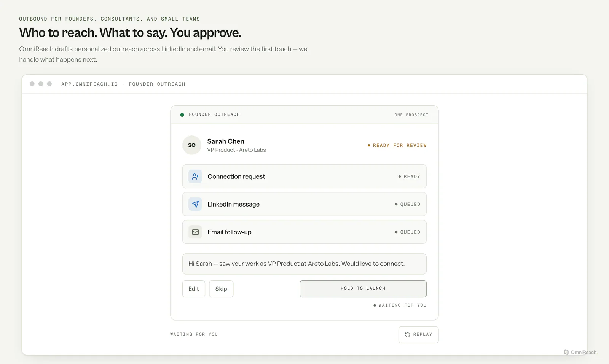Skip this prospect with the Skip button
Screen dimensions: 609x364
(x=221, y=289)
